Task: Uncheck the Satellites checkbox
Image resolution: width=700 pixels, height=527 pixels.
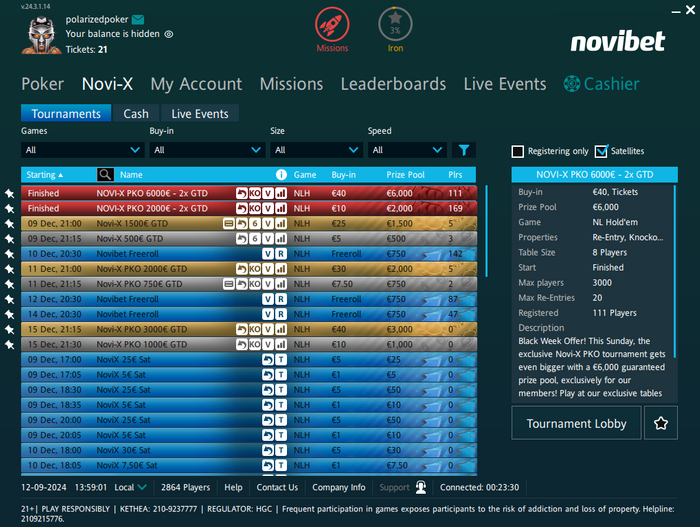Action: pyautogui.click(x=601, y=151)
